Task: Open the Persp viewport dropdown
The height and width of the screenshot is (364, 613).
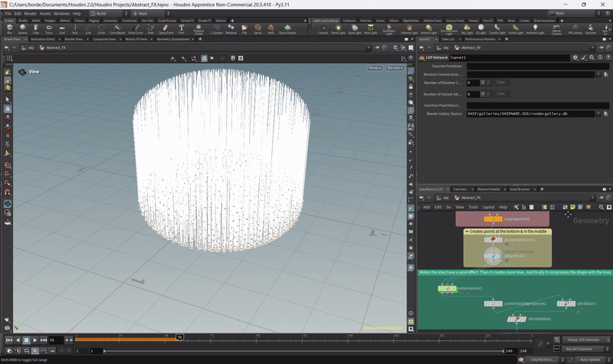Action: tap(375, 68)
